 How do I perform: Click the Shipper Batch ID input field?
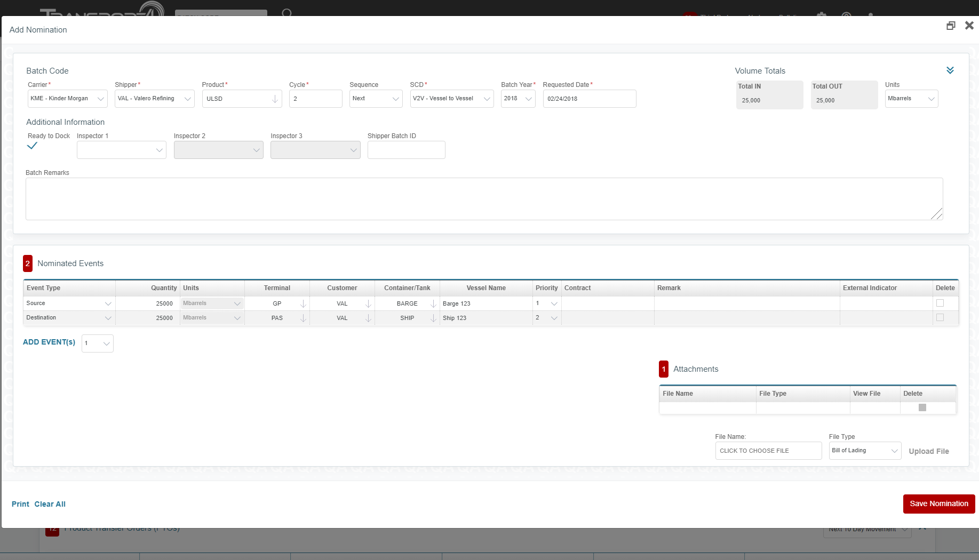(x=406, y=150)
